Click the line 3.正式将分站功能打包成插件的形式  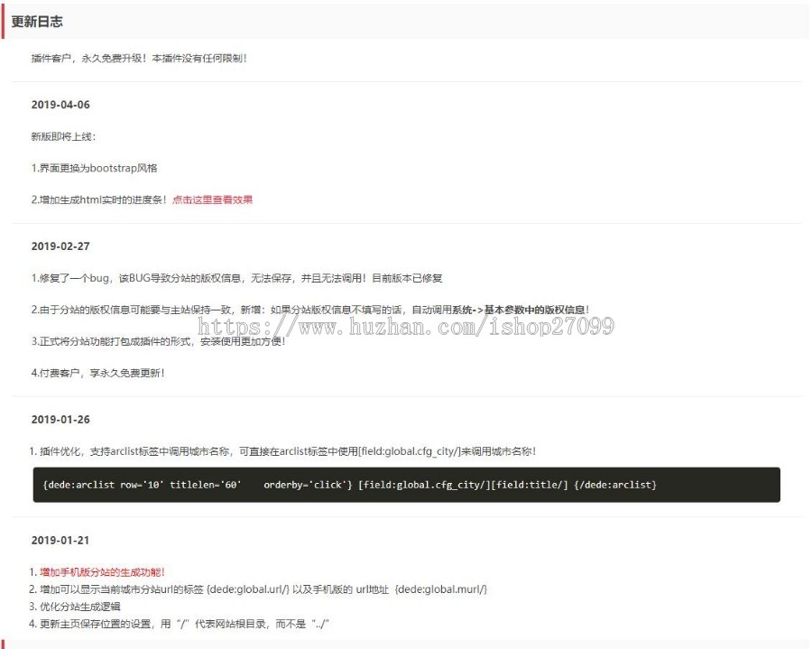click(159, 341)
